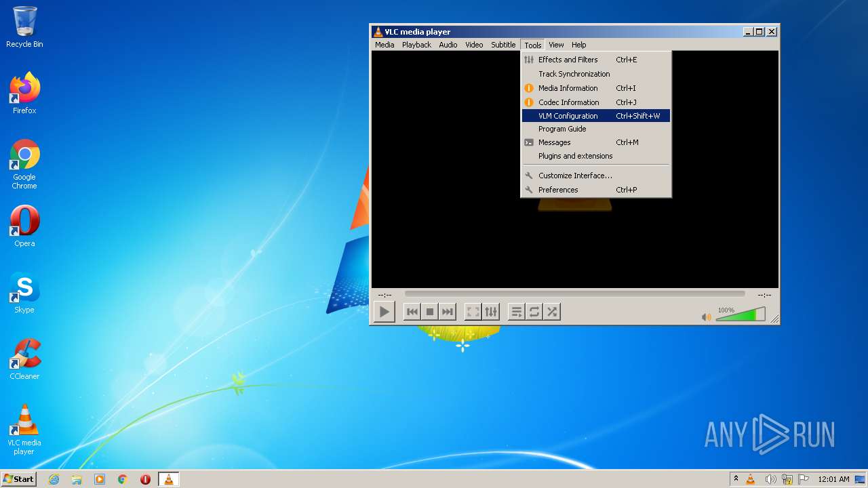Open Plugins and extensions
Image resolution: width=868 pixels, height=488 pixels.
(596, 156)
